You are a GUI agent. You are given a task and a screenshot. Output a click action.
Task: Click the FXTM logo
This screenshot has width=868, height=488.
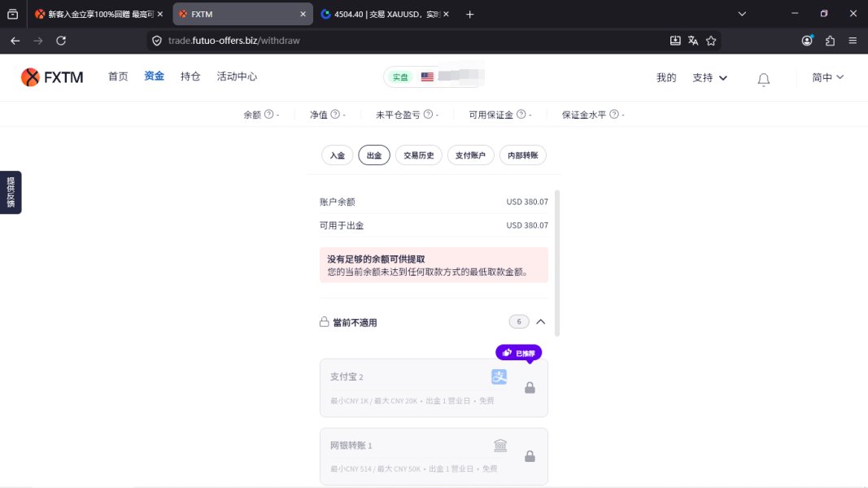point(52,77)
